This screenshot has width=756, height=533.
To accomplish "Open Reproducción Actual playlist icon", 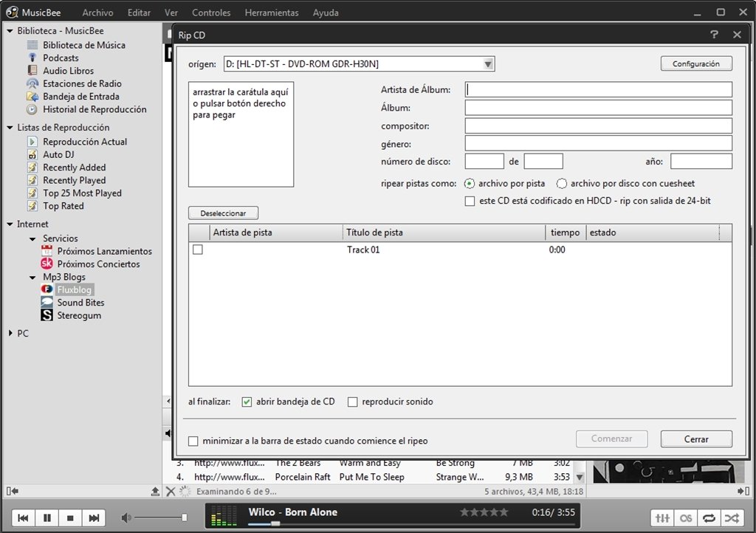I will click(32, 142).
